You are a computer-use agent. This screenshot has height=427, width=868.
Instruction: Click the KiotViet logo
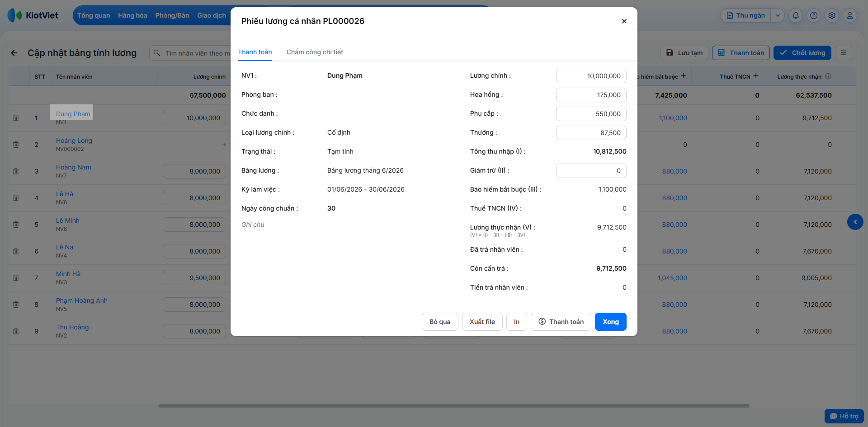pyautogui.click(x=33, y=15)
